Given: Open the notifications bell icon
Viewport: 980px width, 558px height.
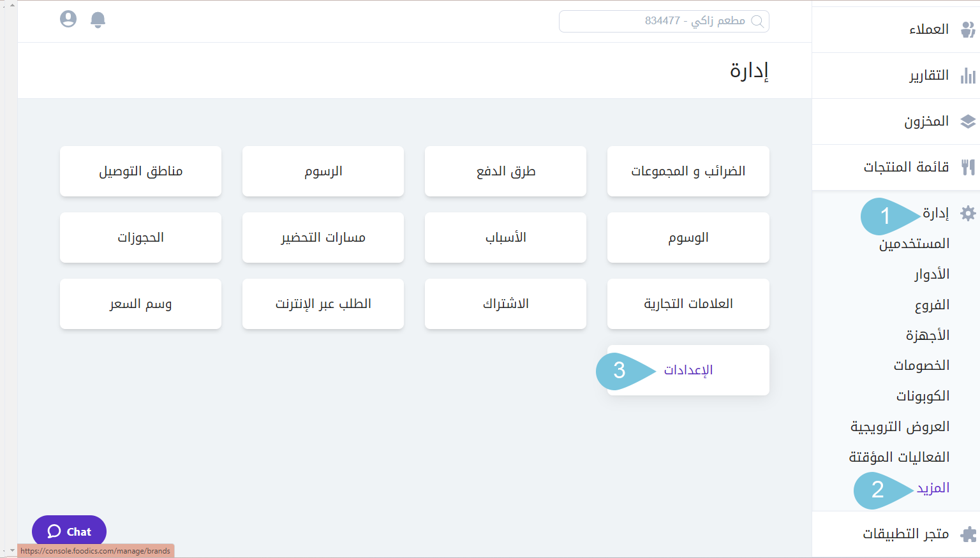Looking at the screenshot, I should pyautogui.click(x=98, y=20).
